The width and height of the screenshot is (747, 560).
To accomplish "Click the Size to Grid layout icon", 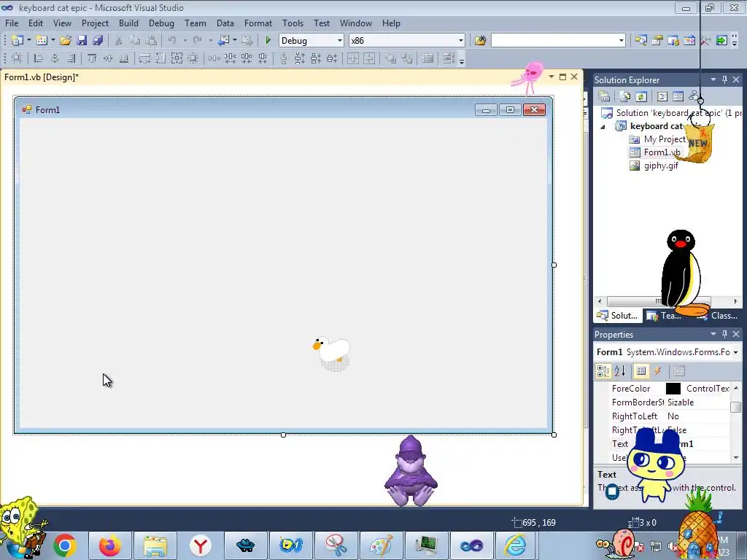I will pyautogui.click(x=193, y=58).
